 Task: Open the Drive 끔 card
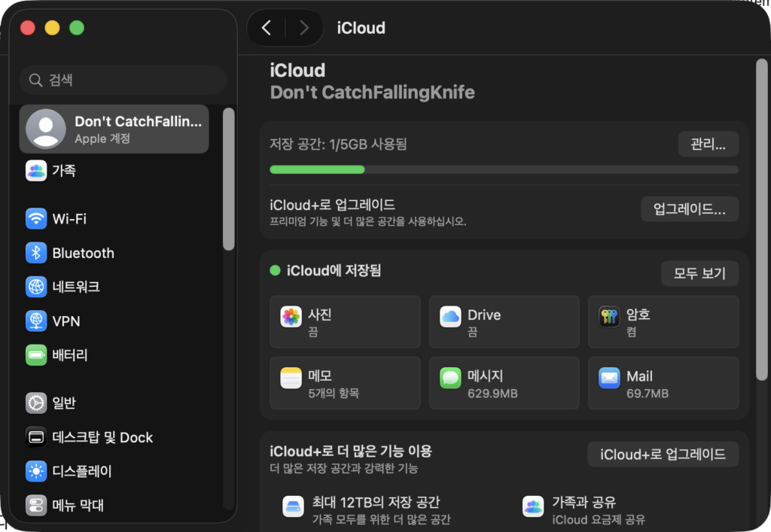504,322
